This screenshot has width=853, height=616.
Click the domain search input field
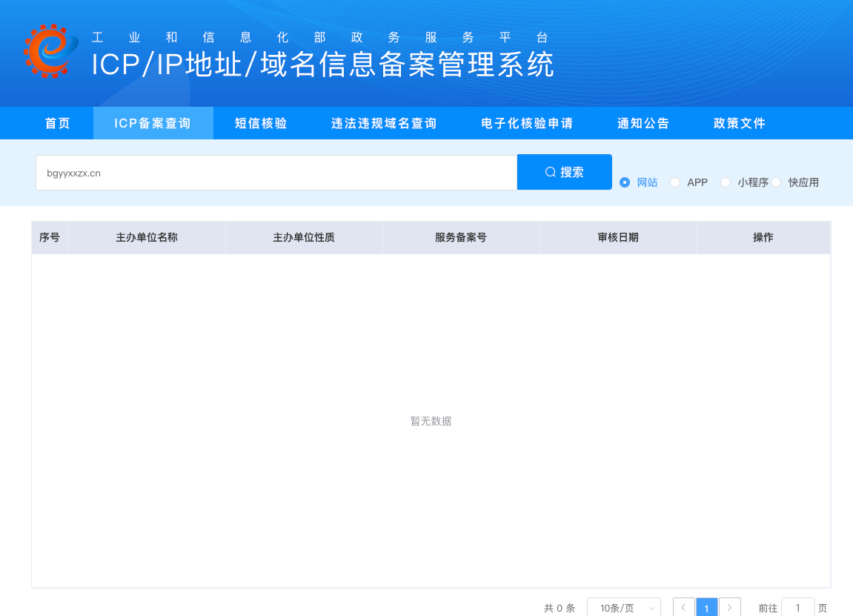point(276,173)
